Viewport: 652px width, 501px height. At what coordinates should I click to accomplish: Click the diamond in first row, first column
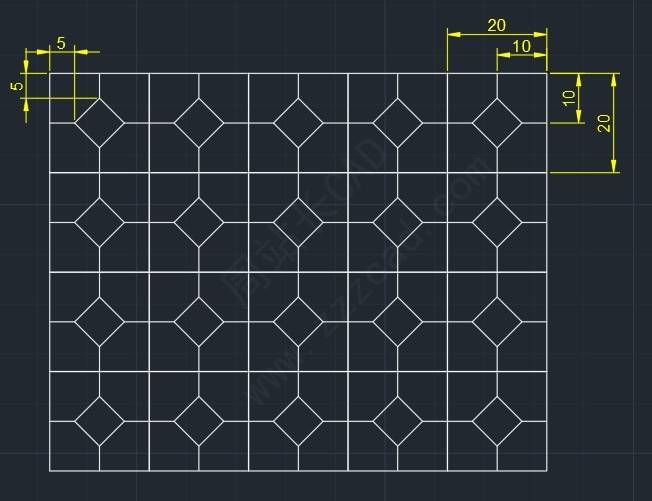coord(99,123)
